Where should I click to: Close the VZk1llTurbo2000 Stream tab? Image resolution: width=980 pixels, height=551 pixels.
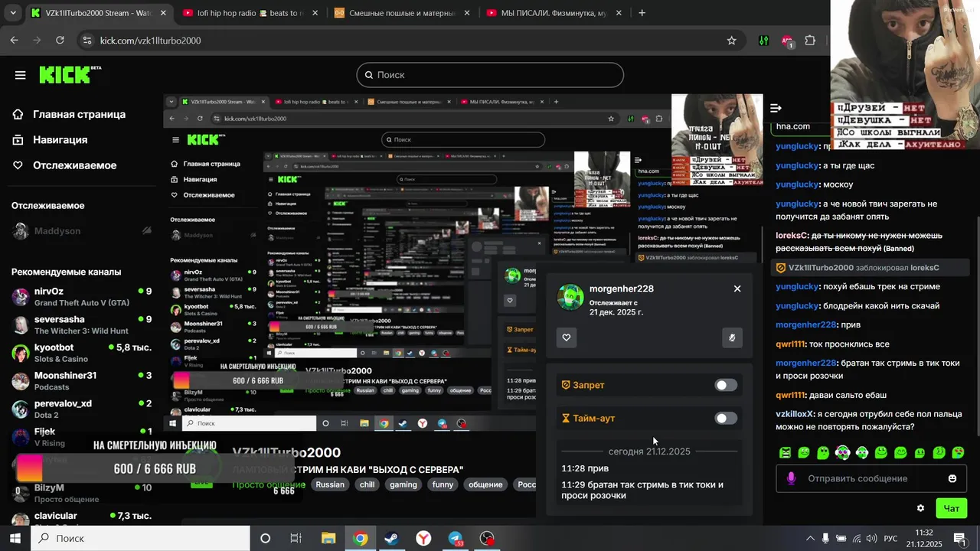163,13
